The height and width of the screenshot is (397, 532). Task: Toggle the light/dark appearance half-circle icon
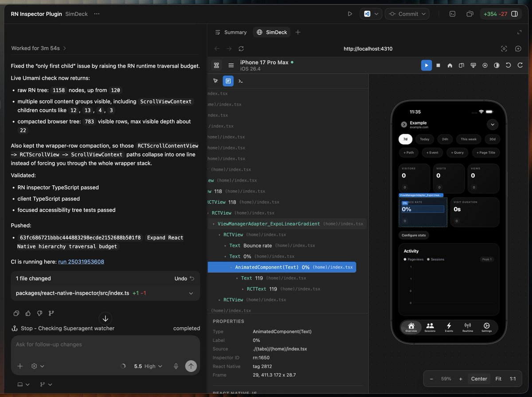[497, 65]
